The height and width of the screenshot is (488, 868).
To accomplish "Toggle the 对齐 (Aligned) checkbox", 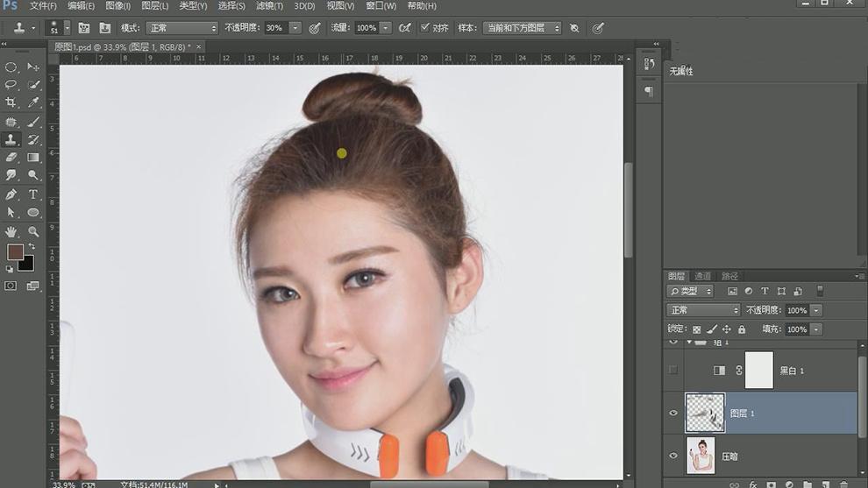I will tap(425, 28).
